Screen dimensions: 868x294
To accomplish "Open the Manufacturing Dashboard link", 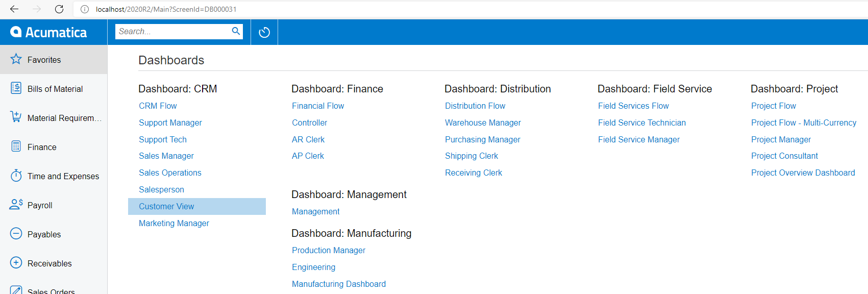I will tap(339, 284).
